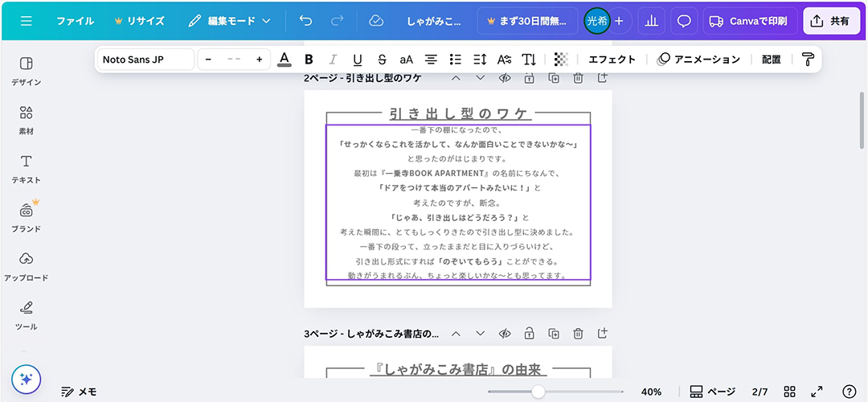Switch to vertical text direction
868x402 pixels.
[x=529, y=59]
